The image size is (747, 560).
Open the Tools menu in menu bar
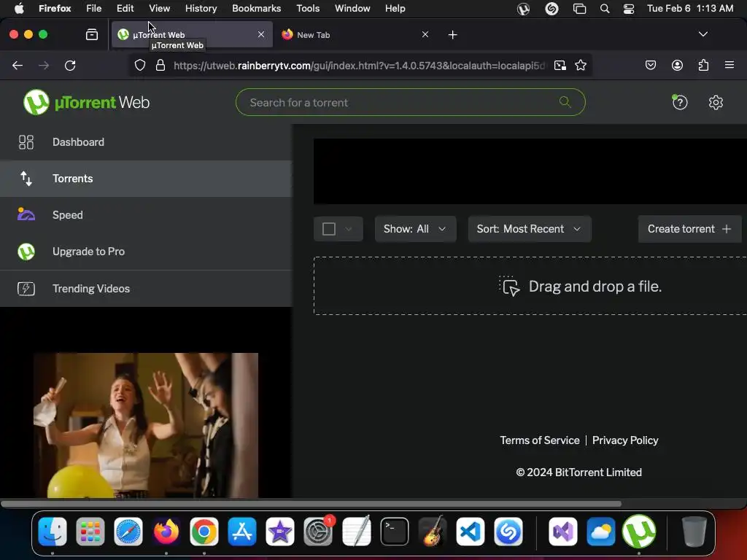coord(308,9)
